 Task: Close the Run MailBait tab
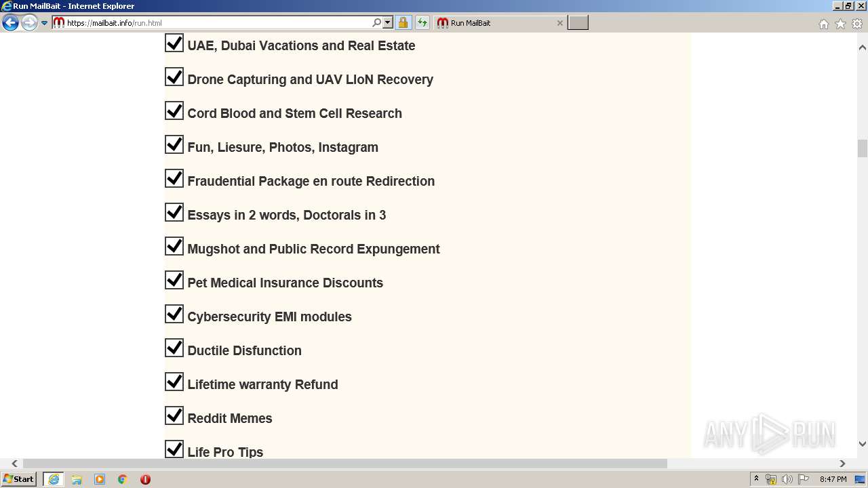pyautogui.click(x=559, y=23)
